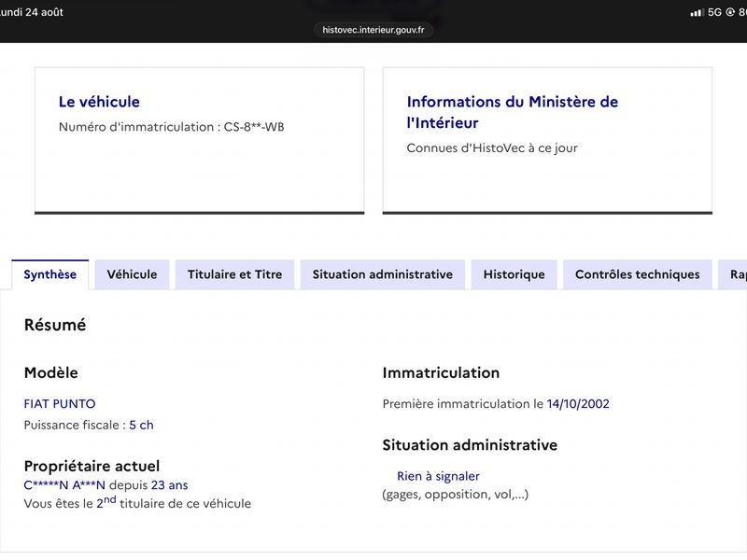
Task: Open the Synthèse tab
Action: (50, 274)
